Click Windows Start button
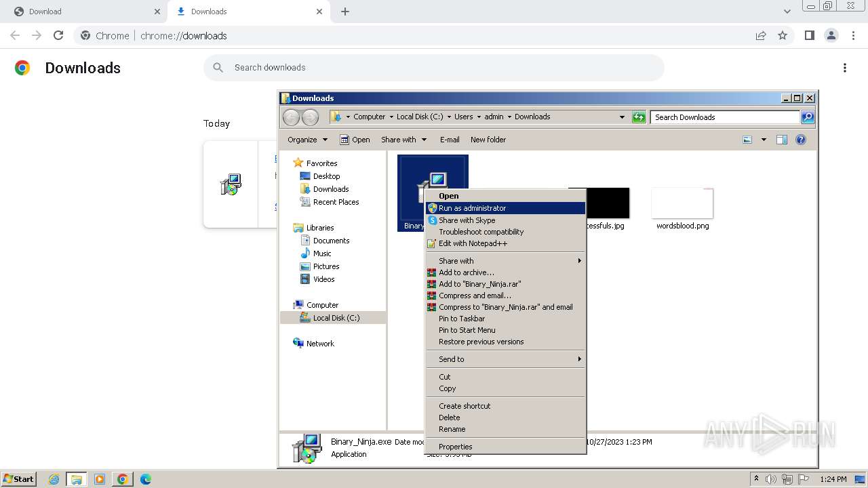This screenshot has height=488, width=868. tap(18, 479)
